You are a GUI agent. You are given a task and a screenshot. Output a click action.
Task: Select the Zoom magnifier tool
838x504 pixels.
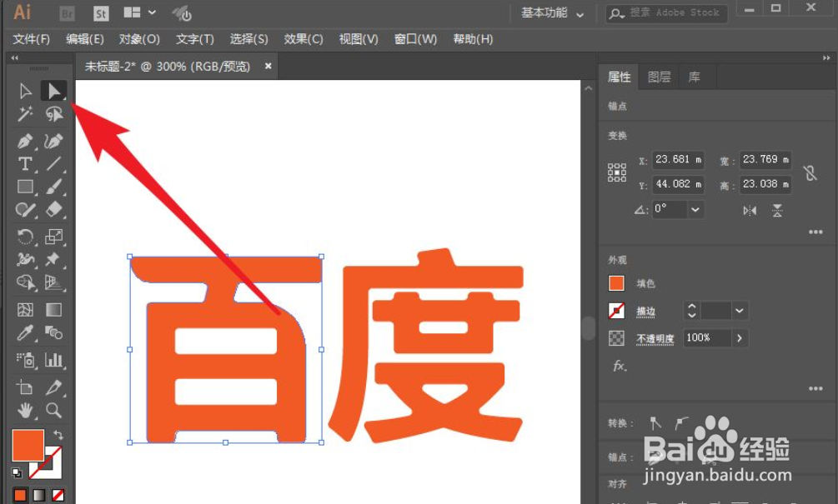(x=53, y=410)
